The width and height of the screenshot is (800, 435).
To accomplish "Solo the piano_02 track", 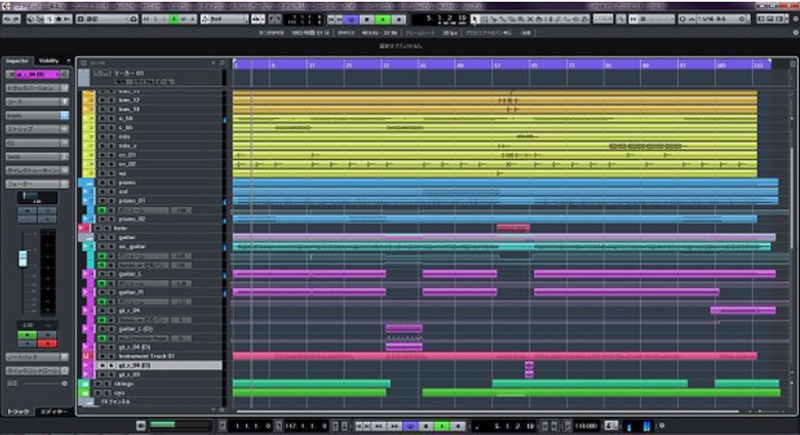I will point(111,219).
